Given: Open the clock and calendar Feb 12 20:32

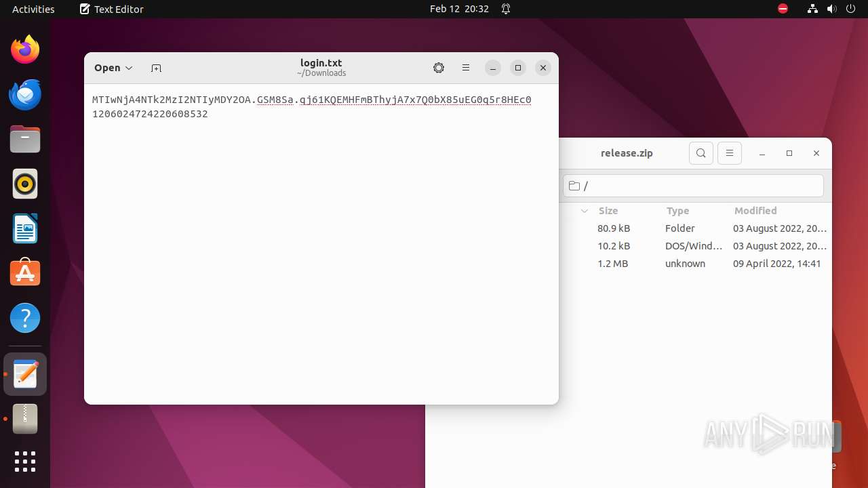Looking at the screenshot, I should click(x=459, y=9).
